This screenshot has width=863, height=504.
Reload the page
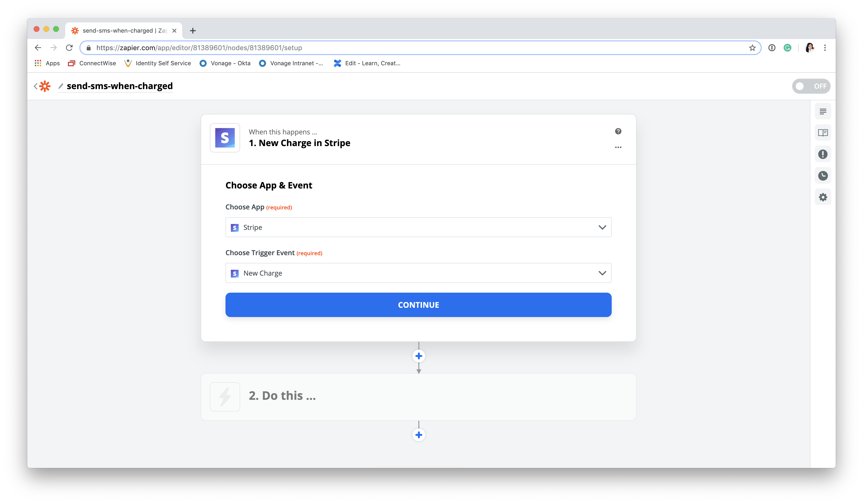pyautogui.click(x=69, y=47)
